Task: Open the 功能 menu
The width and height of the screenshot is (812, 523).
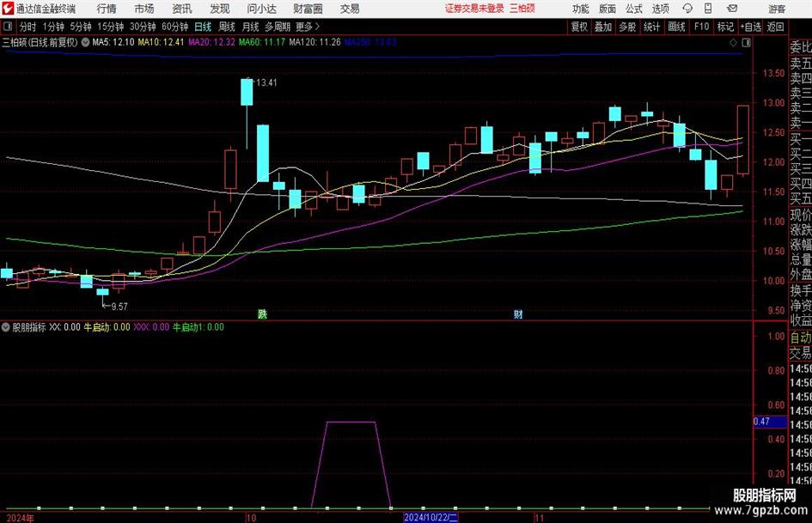Action: (581, 9)
